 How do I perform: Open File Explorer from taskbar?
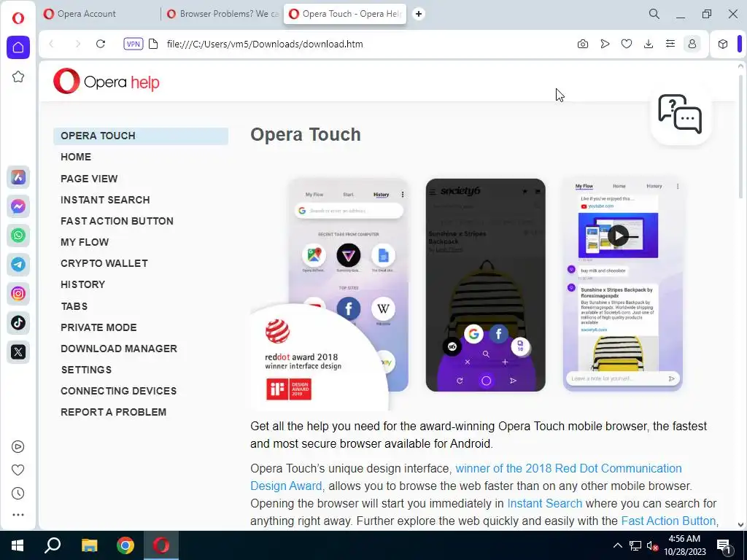pyautogui.click(x=89, y=545)
